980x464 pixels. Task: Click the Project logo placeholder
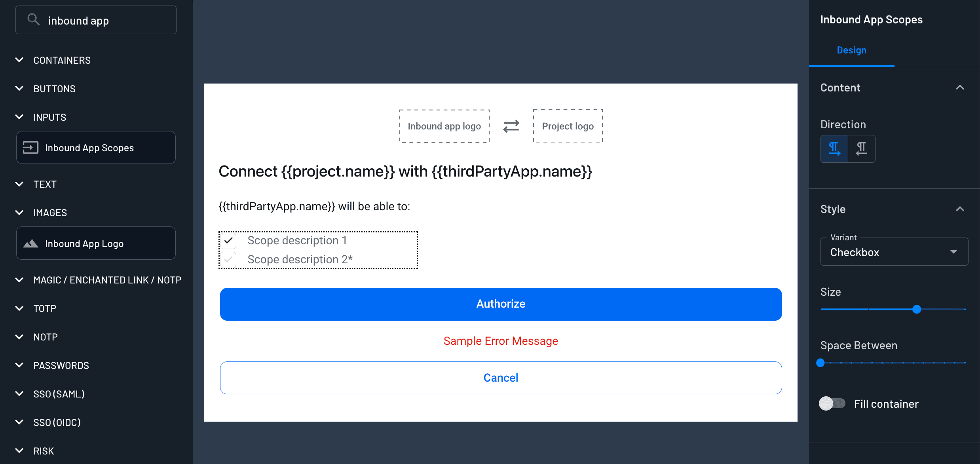tap(568, 126)
